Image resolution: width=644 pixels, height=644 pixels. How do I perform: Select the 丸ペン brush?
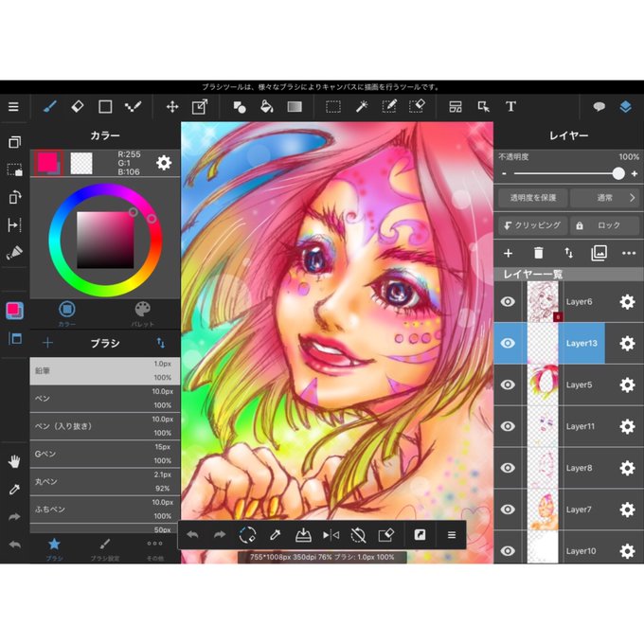(x=105, y=482)
